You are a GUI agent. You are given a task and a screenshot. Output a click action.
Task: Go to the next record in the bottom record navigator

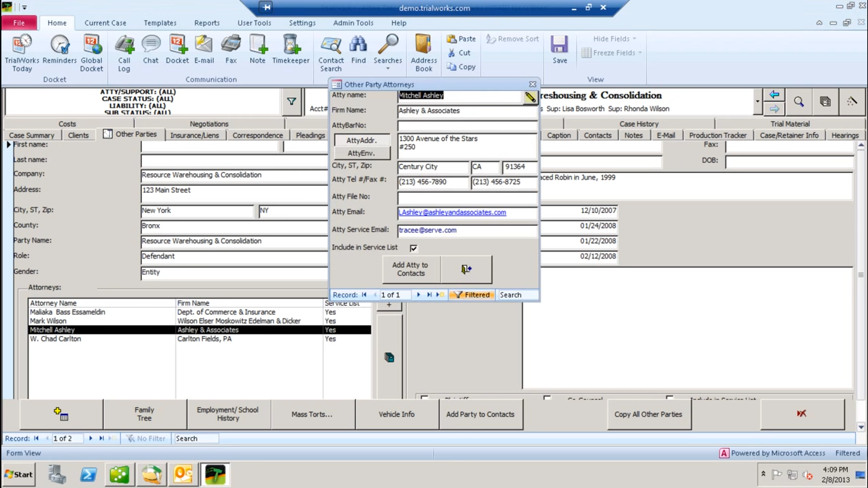pos(91,438)
